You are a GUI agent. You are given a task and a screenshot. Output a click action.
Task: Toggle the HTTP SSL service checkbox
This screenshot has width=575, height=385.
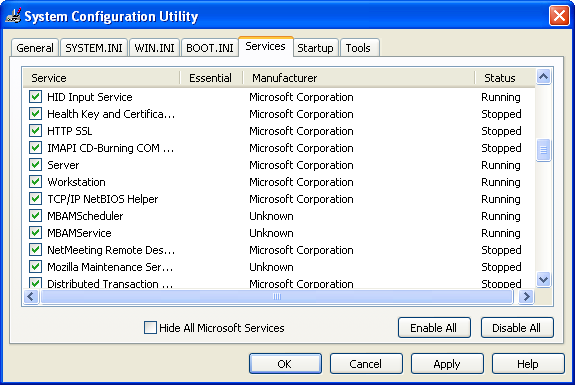tap(36, 131)
